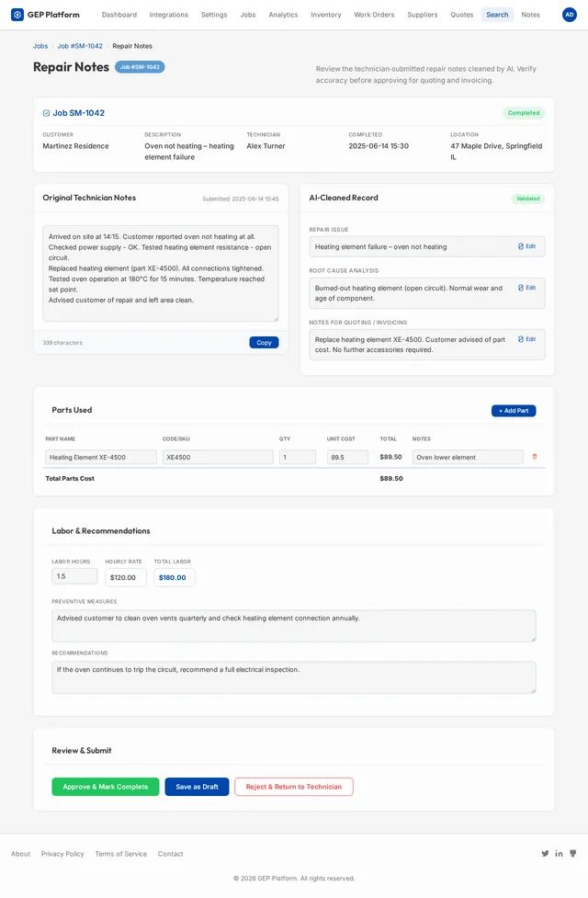Open the Twitter footer icon
The width and height of the screenshot is (588, 898).
(x=545, y=853)
